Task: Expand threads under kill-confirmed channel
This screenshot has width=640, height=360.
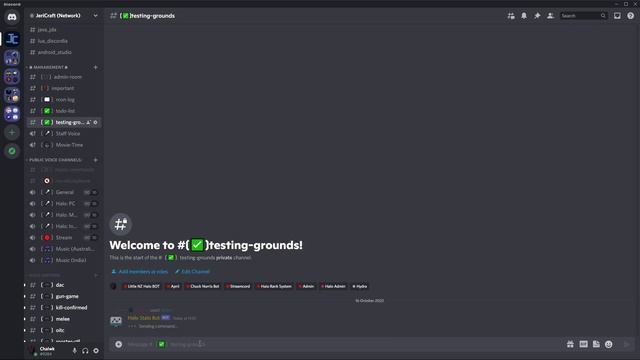Action: pyautogui.click(x=25, y=308)
